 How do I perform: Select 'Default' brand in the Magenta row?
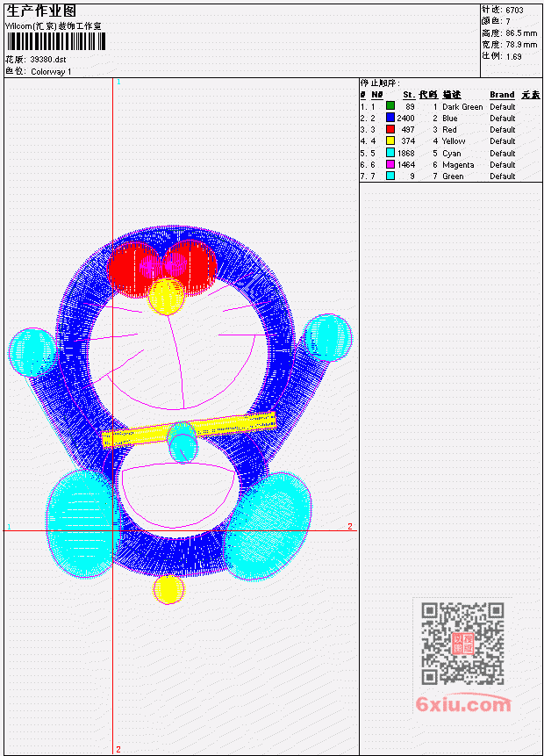point(502,164)
